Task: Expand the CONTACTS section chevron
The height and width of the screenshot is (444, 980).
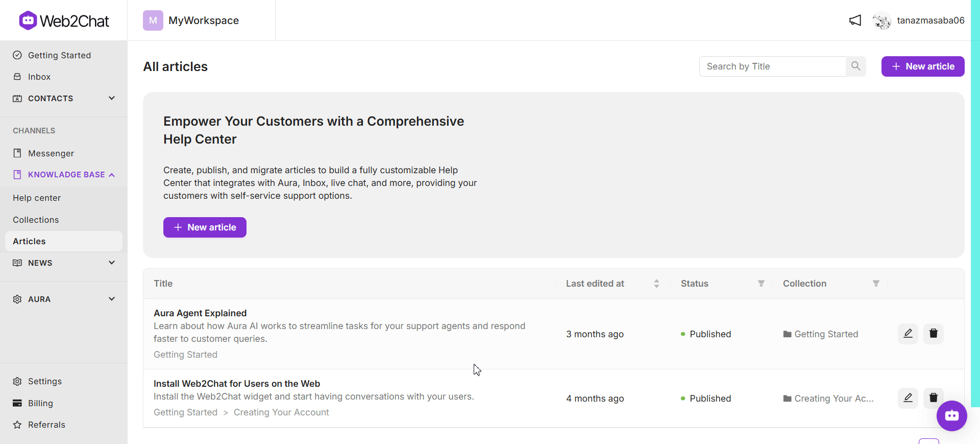Action: [x=112, y=98]
